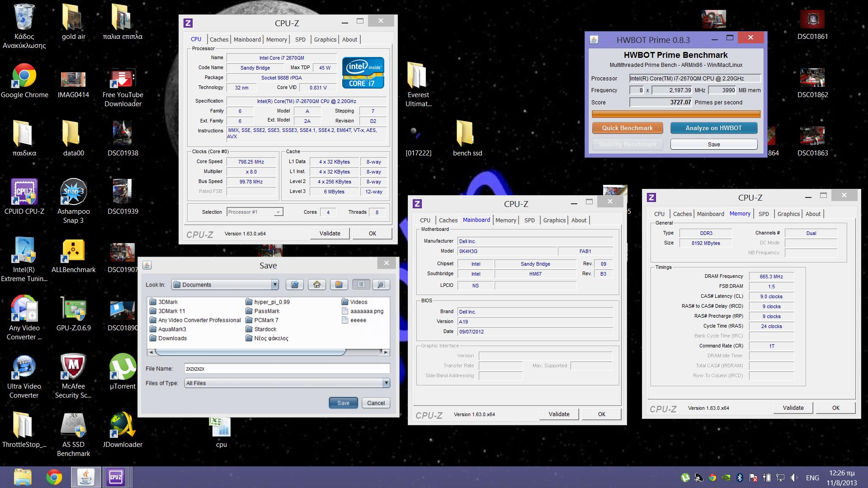868x488 pixels.
Task: Click Validate in Memory CPU-Z window
Action: click(793, 408)
